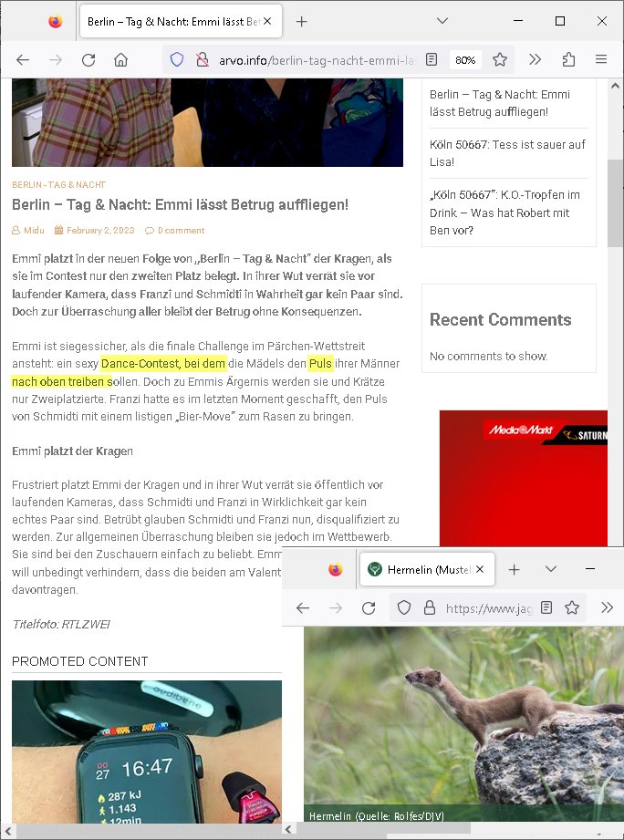Go back in the Hermelin window
Screen dimensions: 624x840
(x=303, y=607)
